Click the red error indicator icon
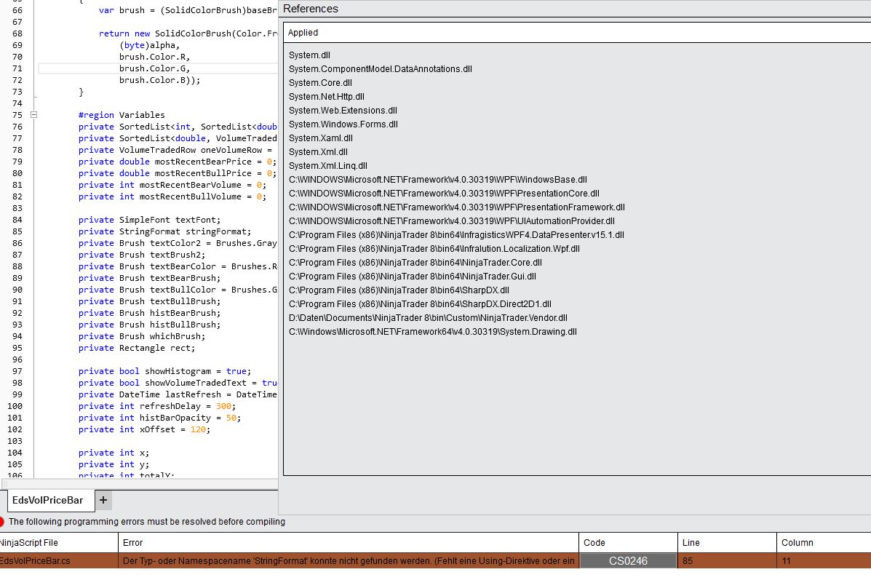The height and width of the screenshot is (588, 871). 1,522
